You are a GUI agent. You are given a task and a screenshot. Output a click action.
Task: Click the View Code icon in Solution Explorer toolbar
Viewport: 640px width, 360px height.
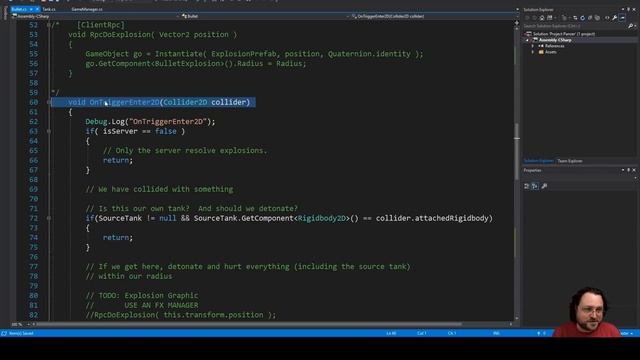coord(607,18)
